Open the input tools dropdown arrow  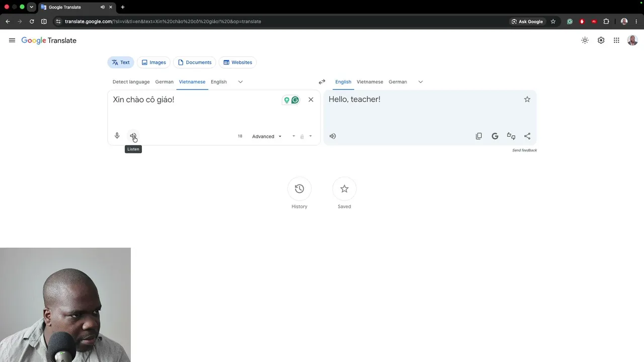[x=310, y=136]
